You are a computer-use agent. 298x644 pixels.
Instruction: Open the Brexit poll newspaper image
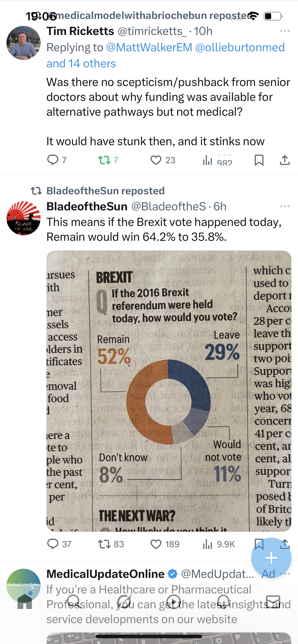coord(168,391)
